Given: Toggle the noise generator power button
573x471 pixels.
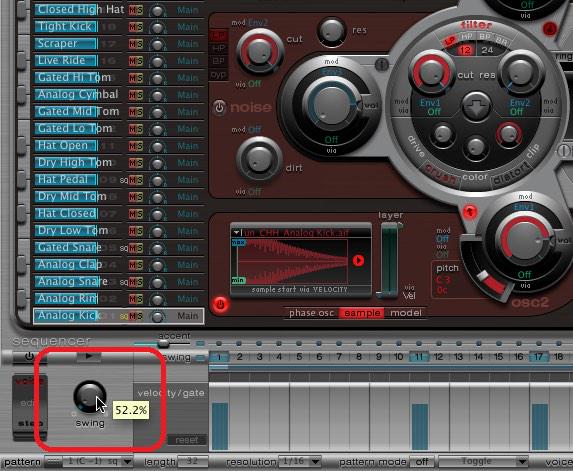Looking at the screenshot, I should coord(219,107).
